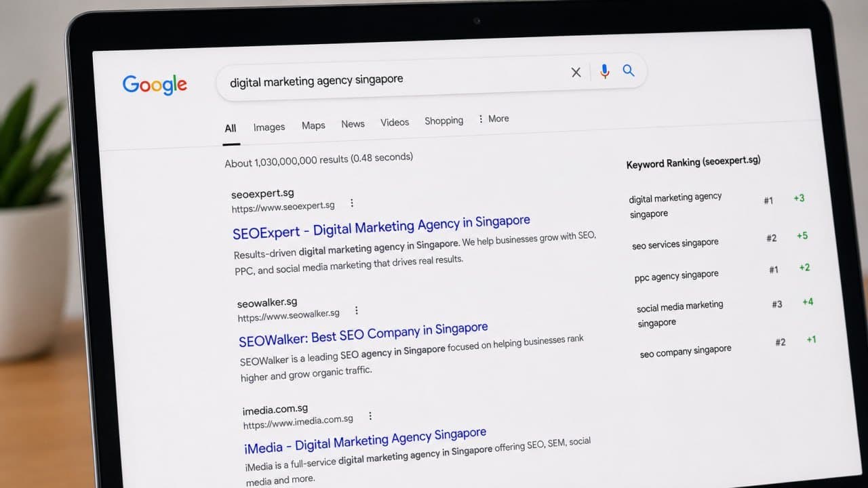Click the Google logo

pos(155,85)
